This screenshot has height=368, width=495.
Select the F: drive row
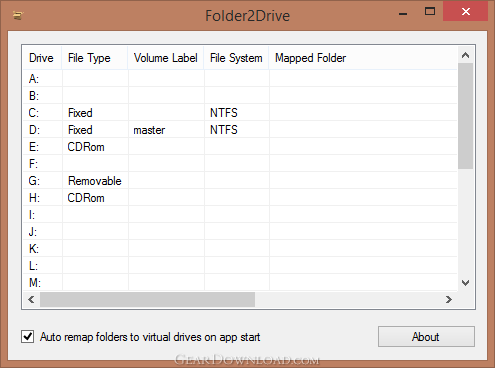[x=240, y=164]
